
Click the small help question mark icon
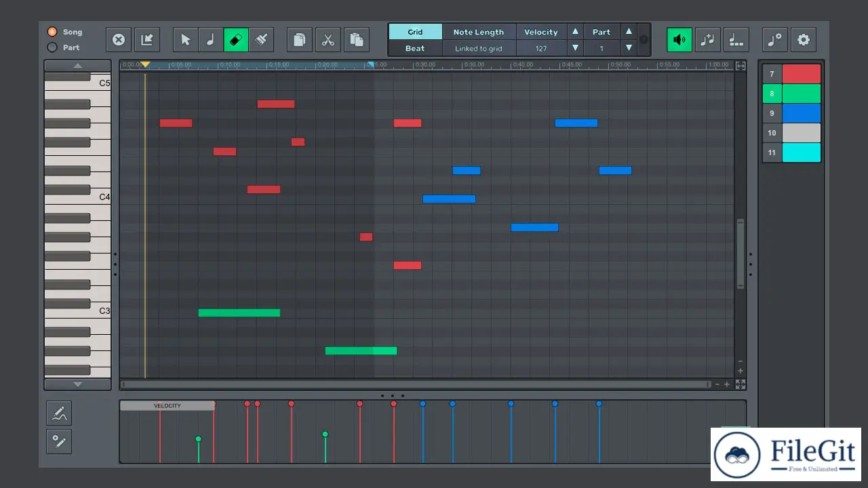coord(644,40)
